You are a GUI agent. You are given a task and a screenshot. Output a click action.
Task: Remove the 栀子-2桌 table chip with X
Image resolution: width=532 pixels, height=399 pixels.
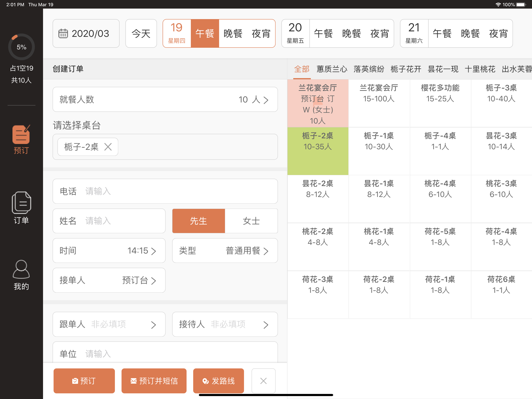tap(108, 147)
